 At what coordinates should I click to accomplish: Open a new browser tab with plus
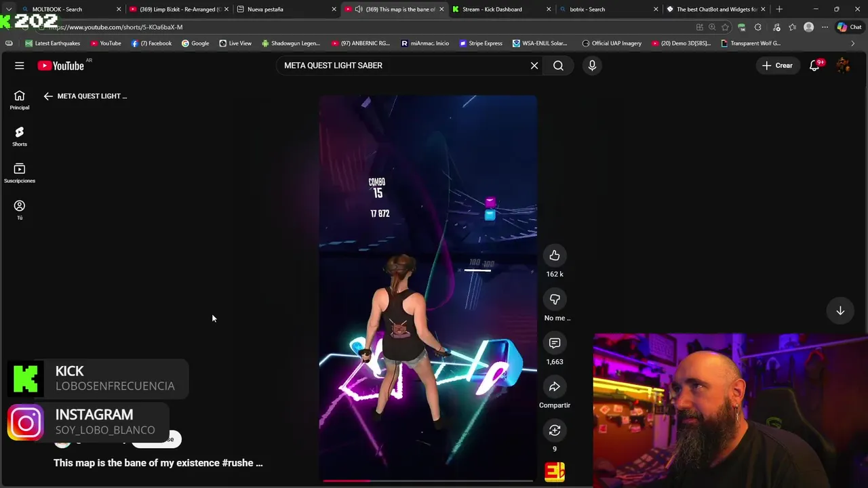(x=779, y=9)
